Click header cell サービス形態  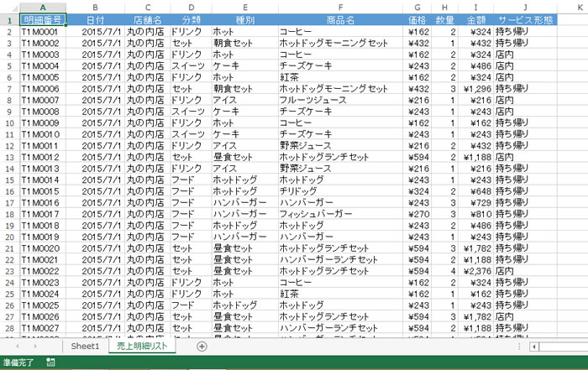[x=525, y=20]
